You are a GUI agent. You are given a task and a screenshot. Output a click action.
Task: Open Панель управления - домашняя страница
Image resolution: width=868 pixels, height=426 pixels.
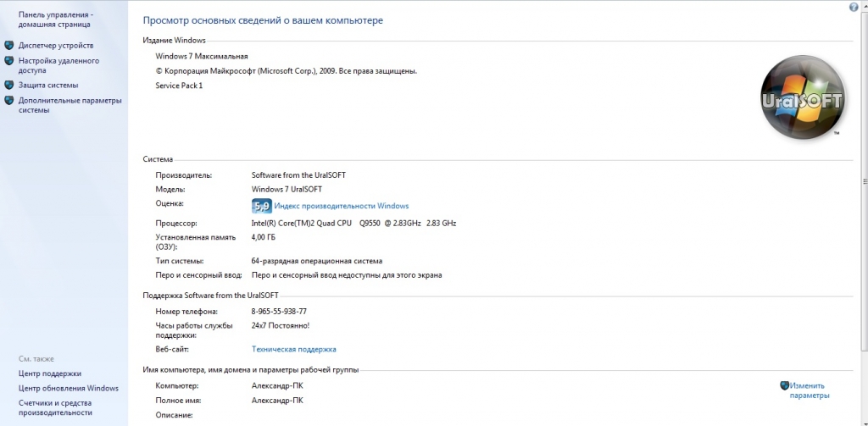tap(56, 19)
